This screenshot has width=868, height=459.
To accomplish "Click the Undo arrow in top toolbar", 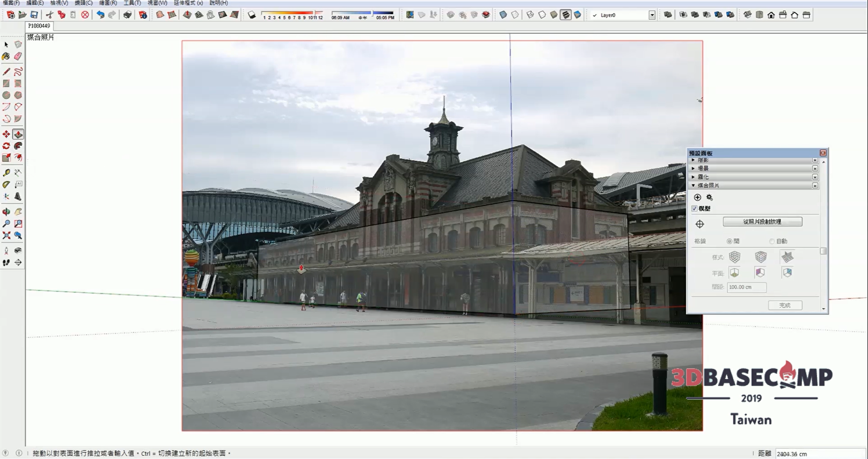I will [x=100, y=15].
